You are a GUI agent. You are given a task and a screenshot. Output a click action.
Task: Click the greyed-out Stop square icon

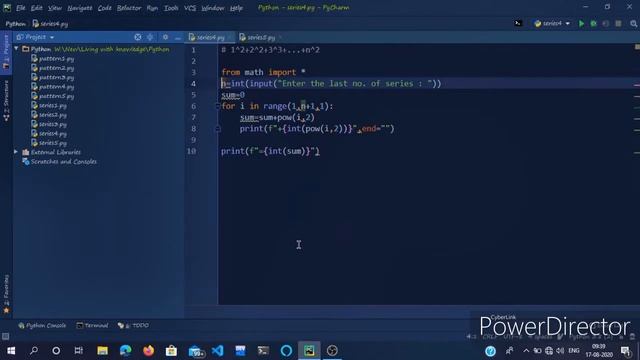point(618,24)
